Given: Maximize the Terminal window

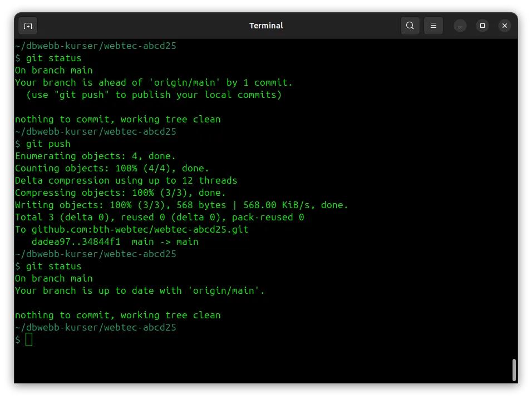Looking at the screenshot, I should [x=482, y=26].
